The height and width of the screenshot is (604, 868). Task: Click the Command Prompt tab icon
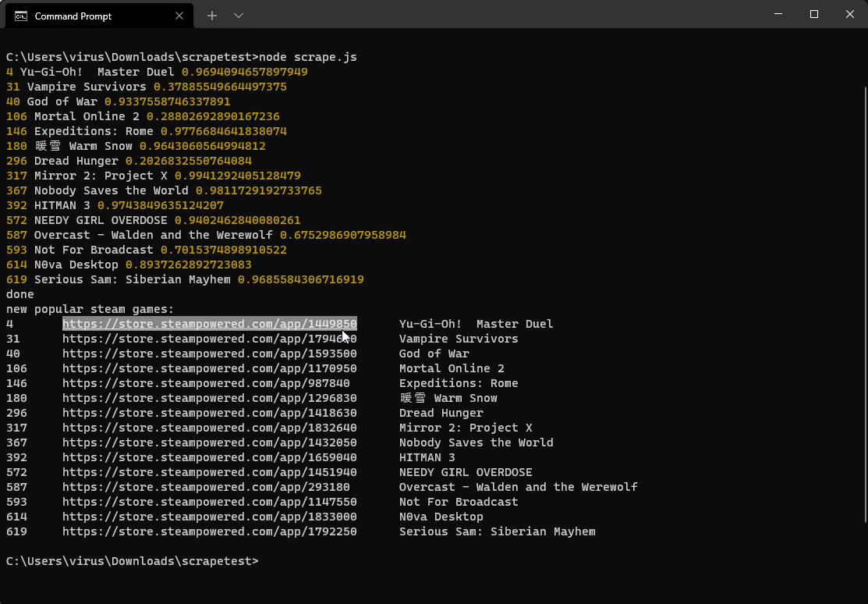click(21, 16)
